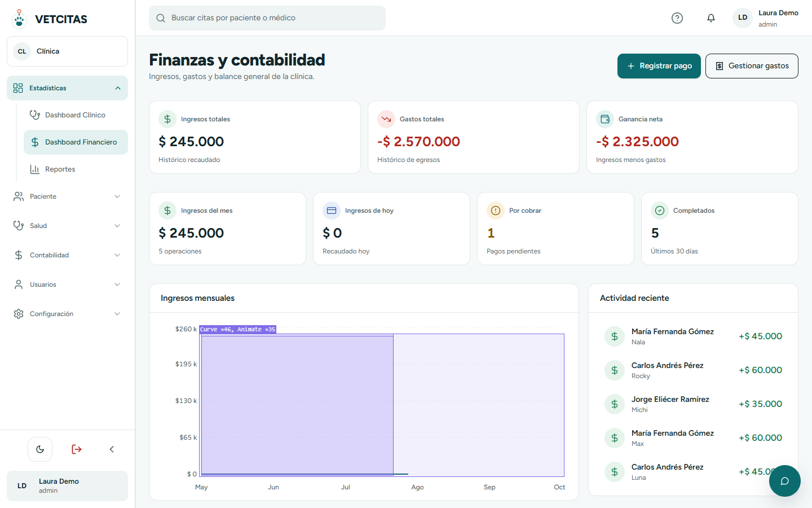Collapse the Estadísticas menu section
The width and height of the screenshot is (812, 508).
(x=67, y=88)
